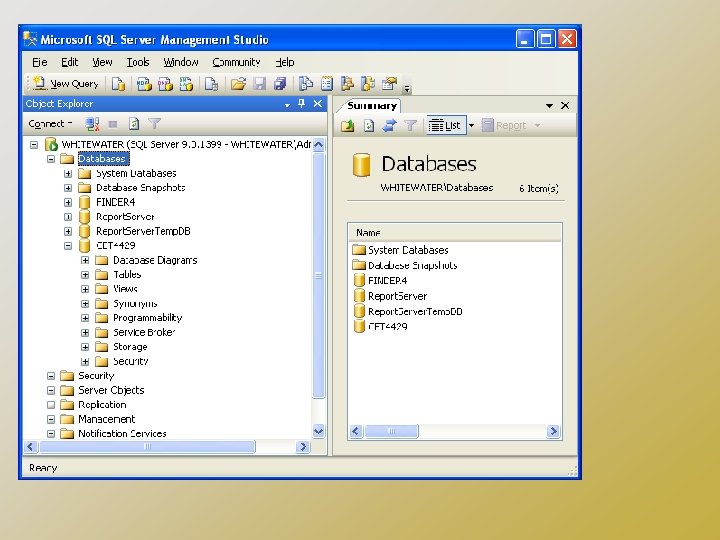720x540 pixels.
Task: Click the SQL Server Mobile Query icon
Action: [x=211, y=84]
